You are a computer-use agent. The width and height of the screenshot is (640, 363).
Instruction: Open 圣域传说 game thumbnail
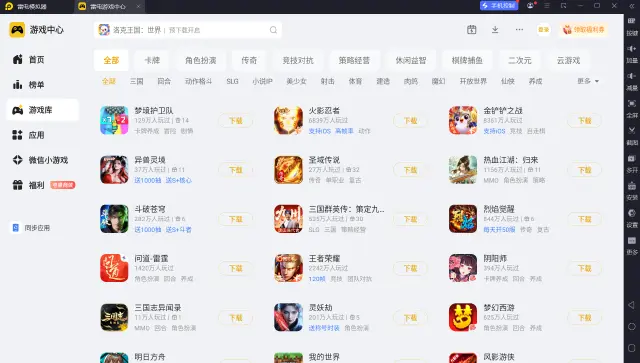pos(289,169)
